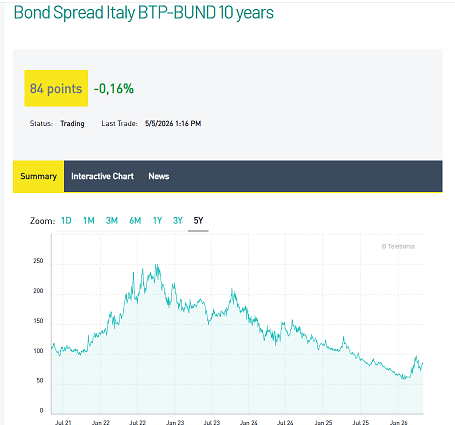Click the Teleborsa copyright label in chart
The height and width of the screenshot is (425, 455).
pyautogui.click(x=398, y=246)
